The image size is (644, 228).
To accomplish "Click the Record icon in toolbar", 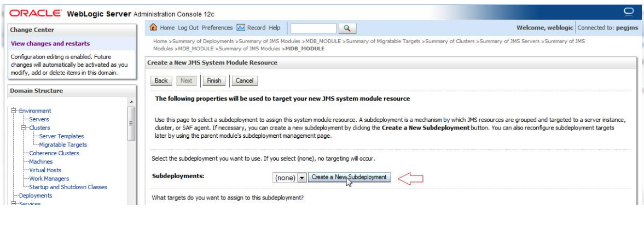I will coord(241,27).
